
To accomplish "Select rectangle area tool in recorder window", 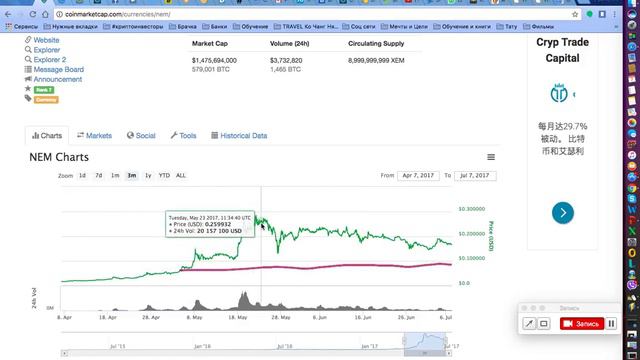I will tap(544, 324).
